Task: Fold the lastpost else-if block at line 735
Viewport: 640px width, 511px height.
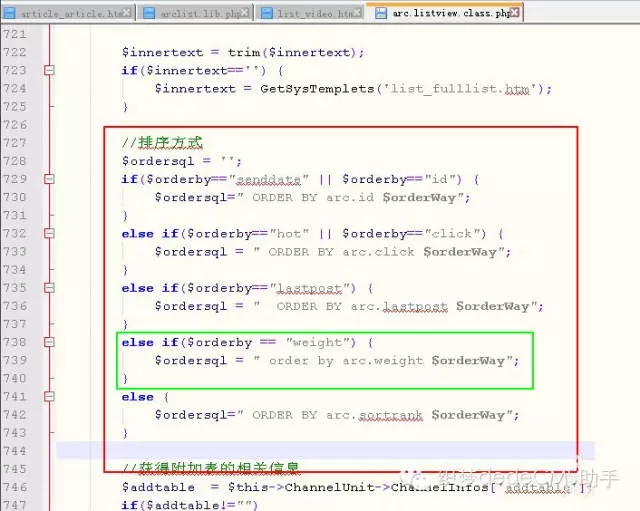Action: click(49, 288)
